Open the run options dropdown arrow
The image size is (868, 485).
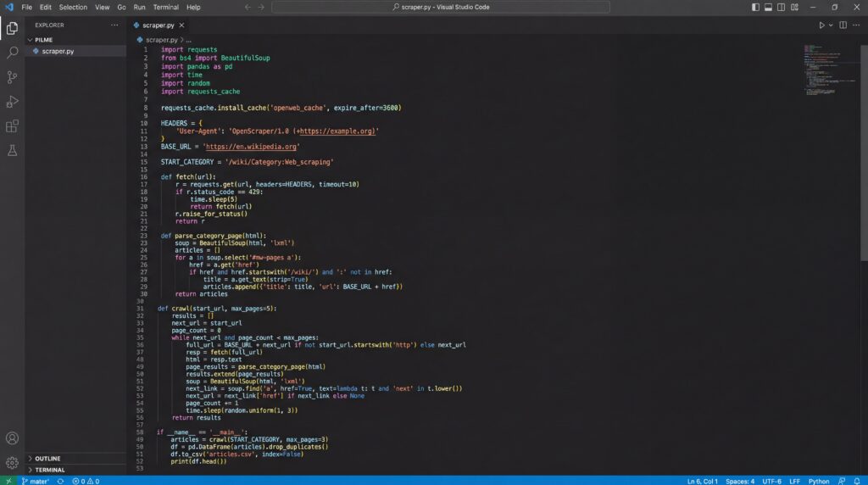831,25
